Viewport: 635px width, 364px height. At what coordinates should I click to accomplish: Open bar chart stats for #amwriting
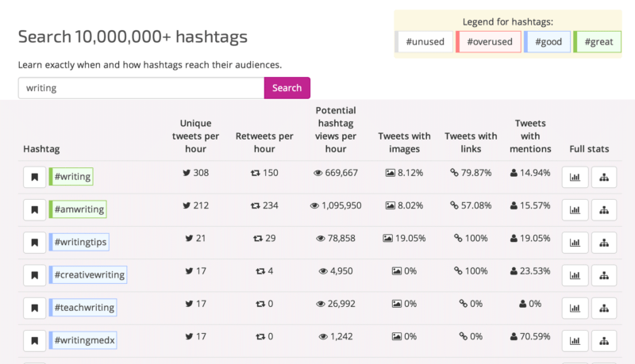(x=575, y=209)
